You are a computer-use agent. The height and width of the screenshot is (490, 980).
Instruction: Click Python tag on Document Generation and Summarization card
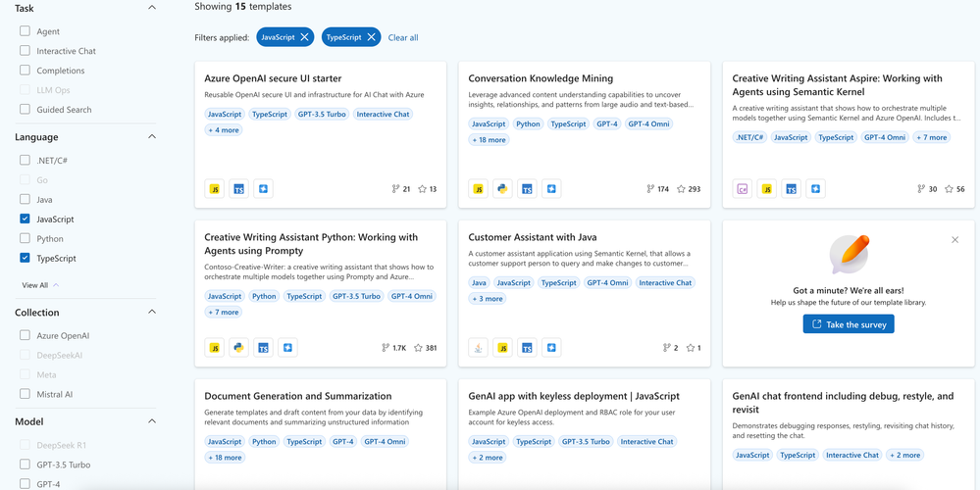pos(264,441)
